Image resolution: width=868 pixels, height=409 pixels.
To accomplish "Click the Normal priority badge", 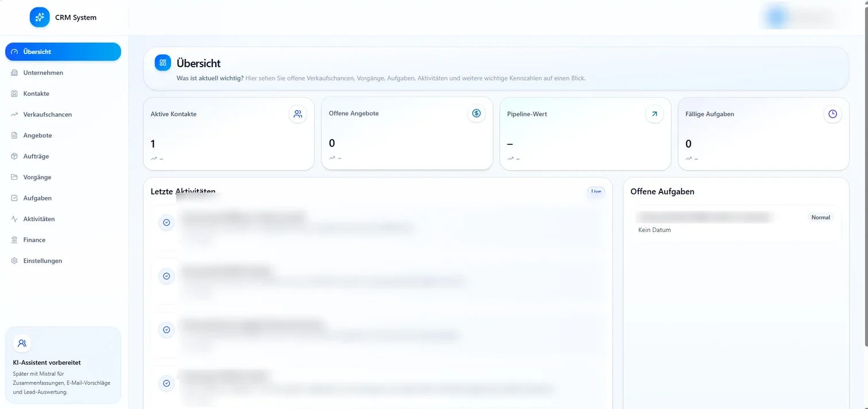I will tap(820, 217).
